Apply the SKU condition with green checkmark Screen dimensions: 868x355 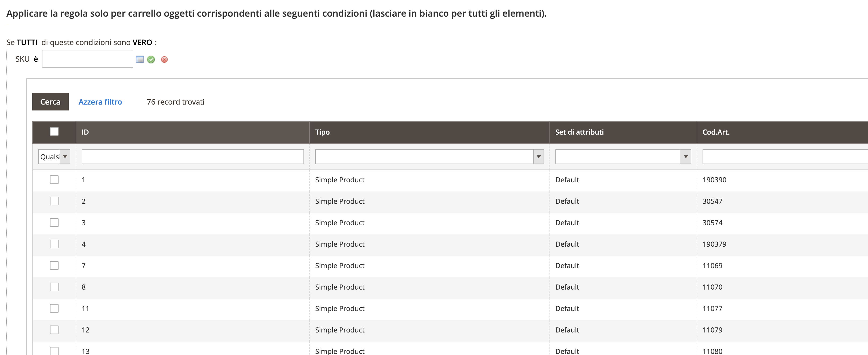pos(151,60)
